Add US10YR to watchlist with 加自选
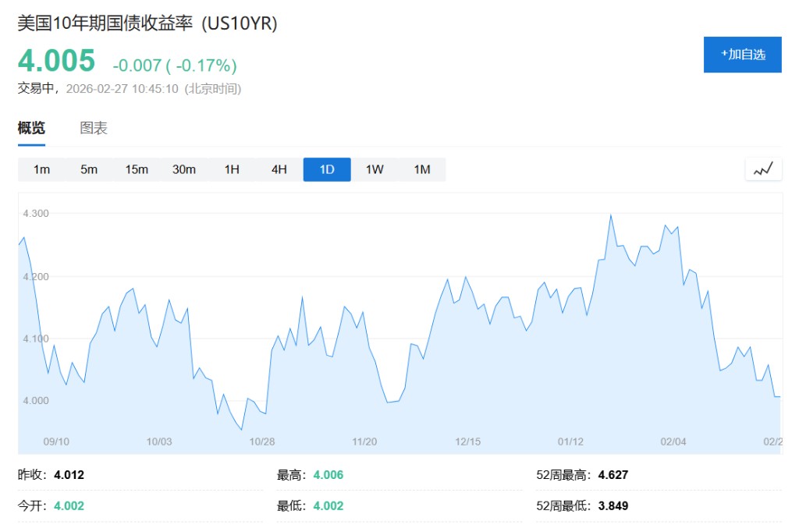Image resolution: width=799 pixels, height=532 pixels. point(742,55)
